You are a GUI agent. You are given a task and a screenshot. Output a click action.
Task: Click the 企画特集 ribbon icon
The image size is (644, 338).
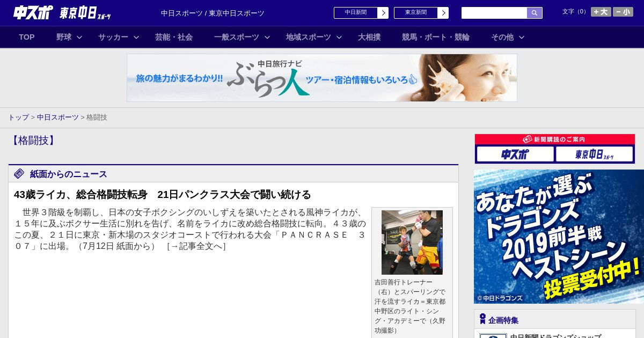[x=482, y=319]
